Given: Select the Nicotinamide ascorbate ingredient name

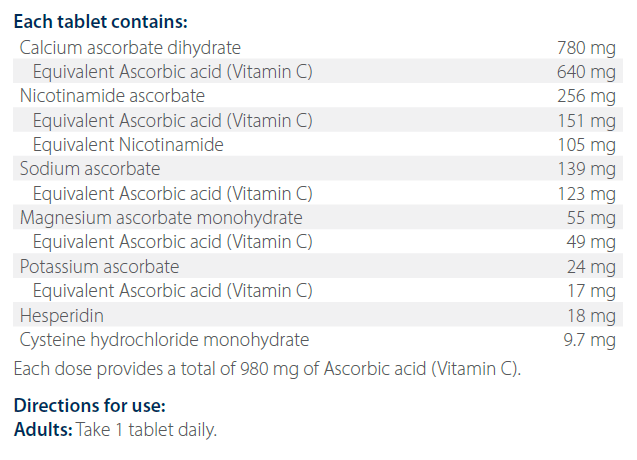Looking at the screenshot, I should point(112,96).
